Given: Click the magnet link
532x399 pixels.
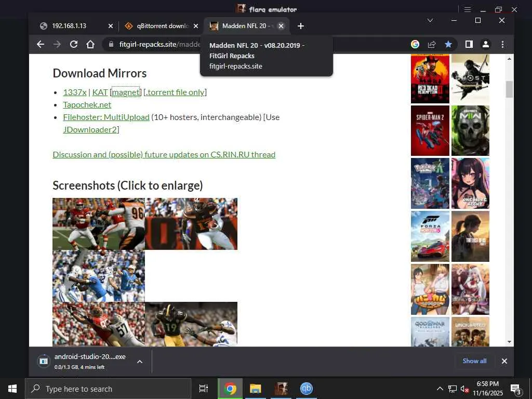Looking at the screenshot, I should [x=126, y=92].
